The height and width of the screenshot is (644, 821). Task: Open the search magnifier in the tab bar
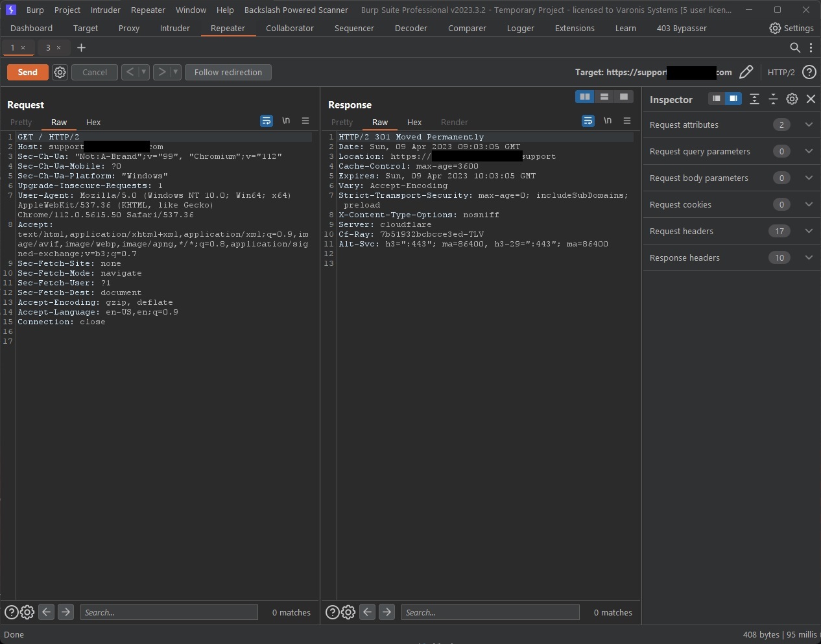point(794,47)
